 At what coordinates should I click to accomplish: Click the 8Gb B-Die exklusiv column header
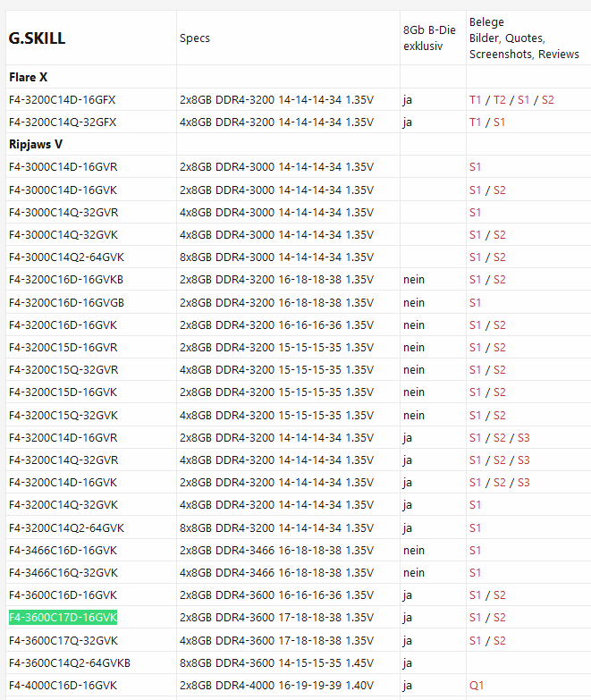pyautogui.click(x=429, y=38)
